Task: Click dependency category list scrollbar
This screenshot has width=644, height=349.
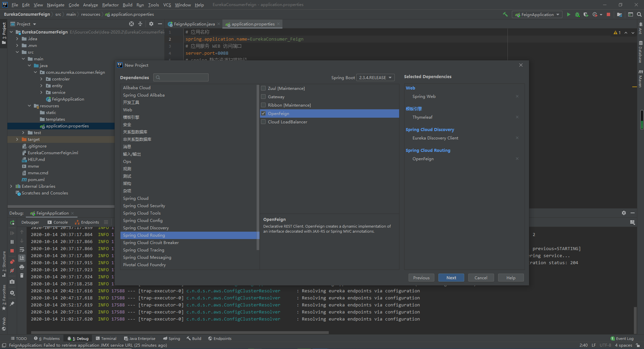Action: point(258,168)
